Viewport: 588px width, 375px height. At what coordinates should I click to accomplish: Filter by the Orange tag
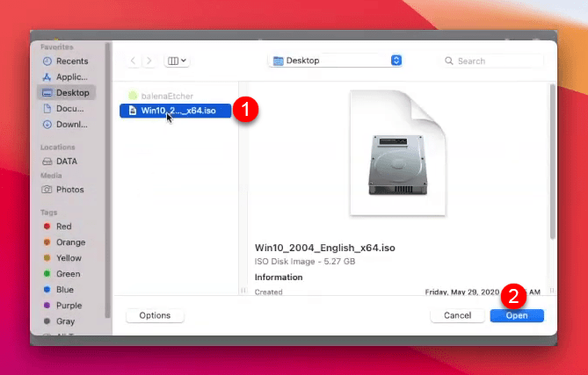coord(66,242)
